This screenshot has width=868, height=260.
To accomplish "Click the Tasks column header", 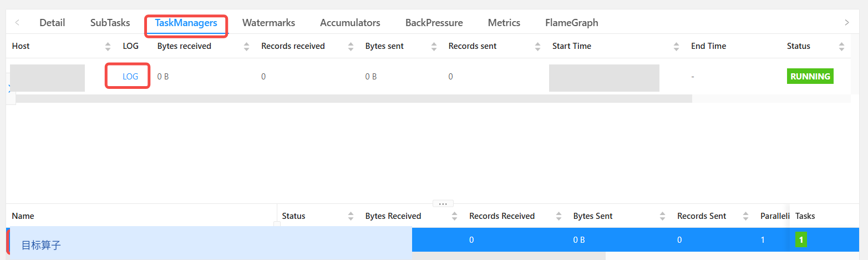I will pos(805,216).
